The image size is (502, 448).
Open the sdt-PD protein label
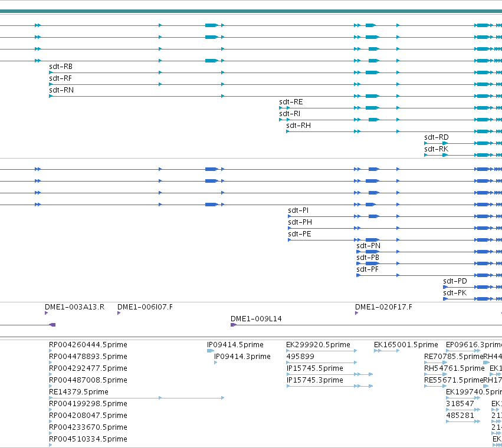pos(455,281)
